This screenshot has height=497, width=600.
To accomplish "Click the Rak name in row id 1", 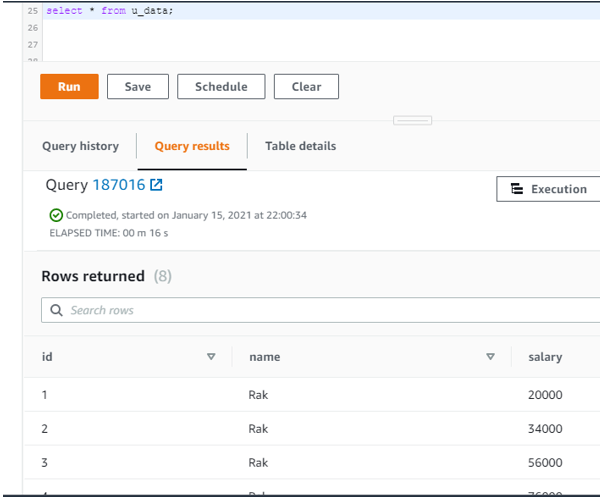I will click(x=258, y=394).
